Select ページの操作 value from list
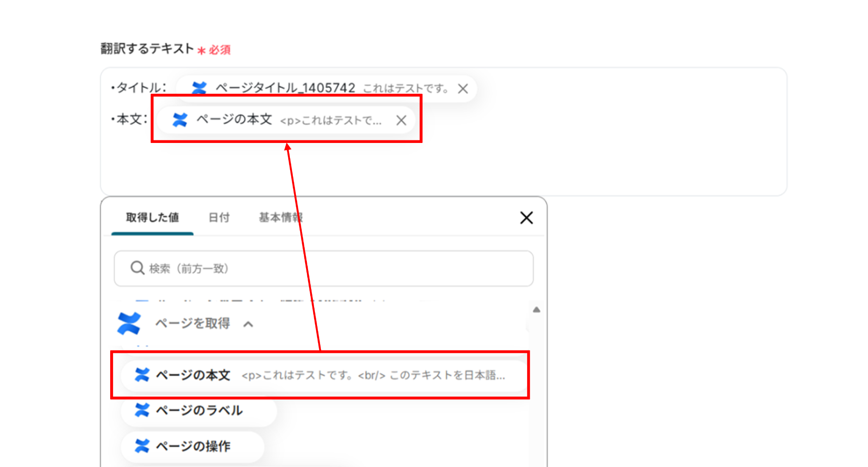The width and height of the screenshot is (868, 467). click(x=193, y=446)
